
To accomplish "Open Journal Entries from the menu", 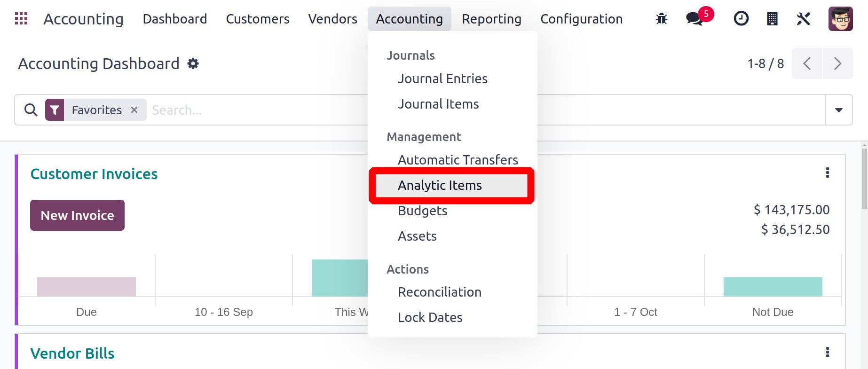I will (x=442, y=79).
